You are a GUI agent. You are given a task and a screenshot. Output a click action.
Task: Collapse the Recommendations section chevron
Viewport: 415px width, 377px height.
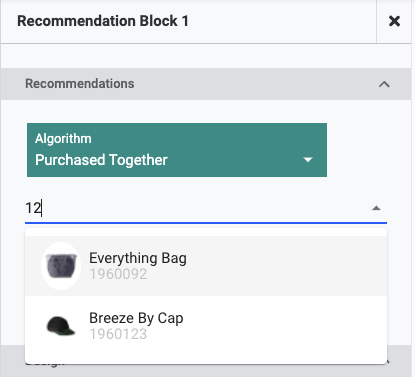pyautogui.click(x=384, y=84)
